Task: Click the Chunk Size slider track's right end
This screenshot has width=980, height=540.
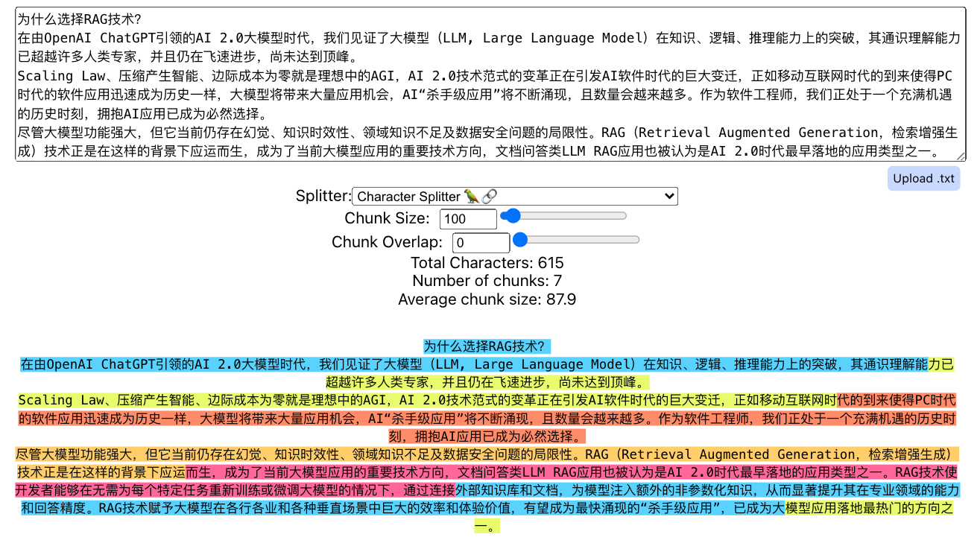Action: coord(625,216)
